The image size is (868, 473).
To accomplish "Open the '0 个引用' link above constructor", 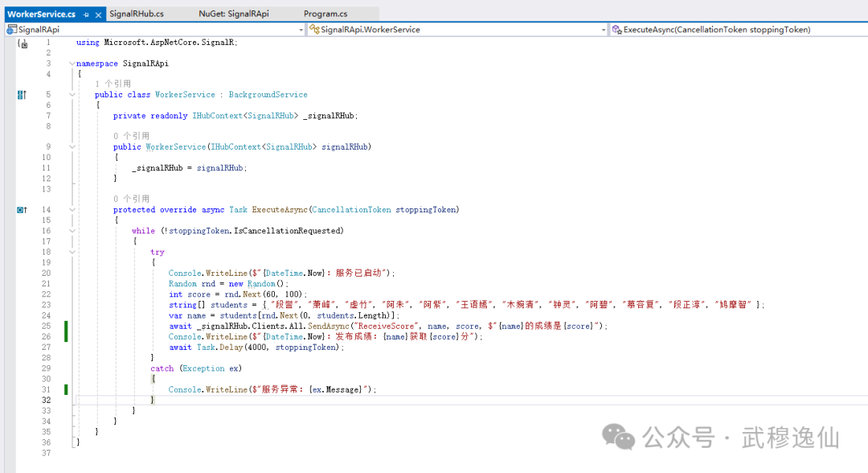I will click(x=131, y=136).
